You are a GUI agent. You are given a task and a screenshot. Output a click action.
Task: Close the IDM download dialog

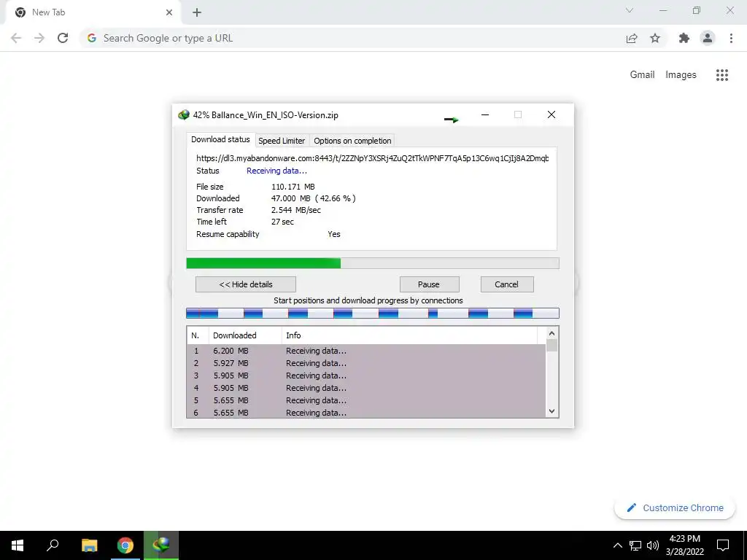pos(551,114)
